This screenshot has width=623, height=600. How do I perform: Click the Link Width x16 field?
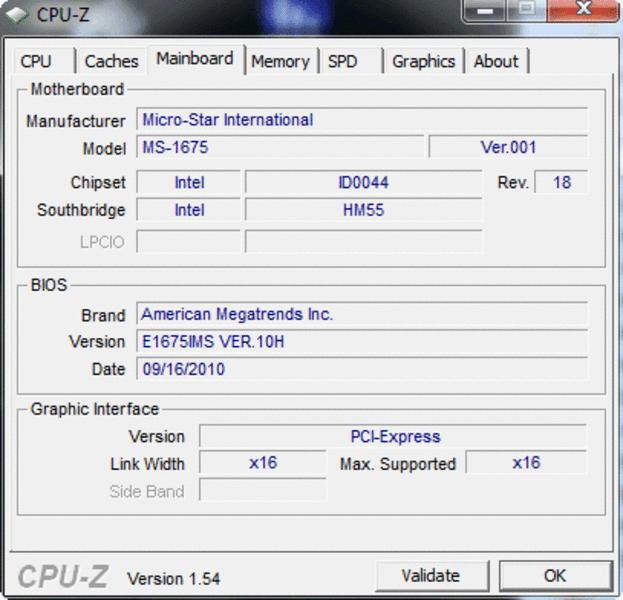[x=263, y=463]
